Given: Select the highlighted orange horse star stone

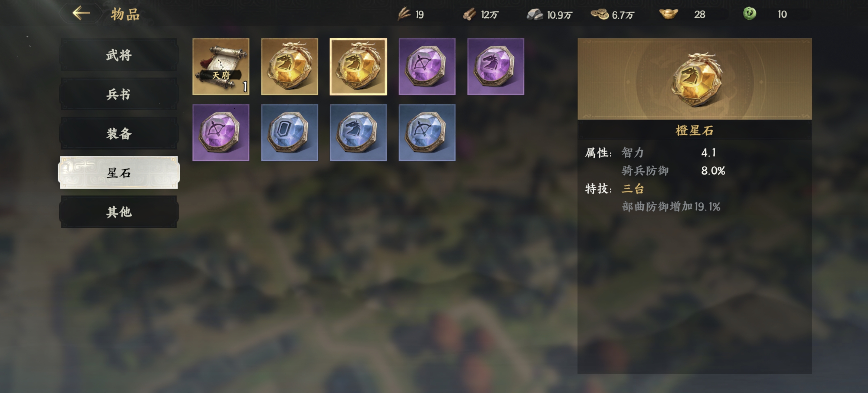Looking at the screenshot, I should 358,66.
